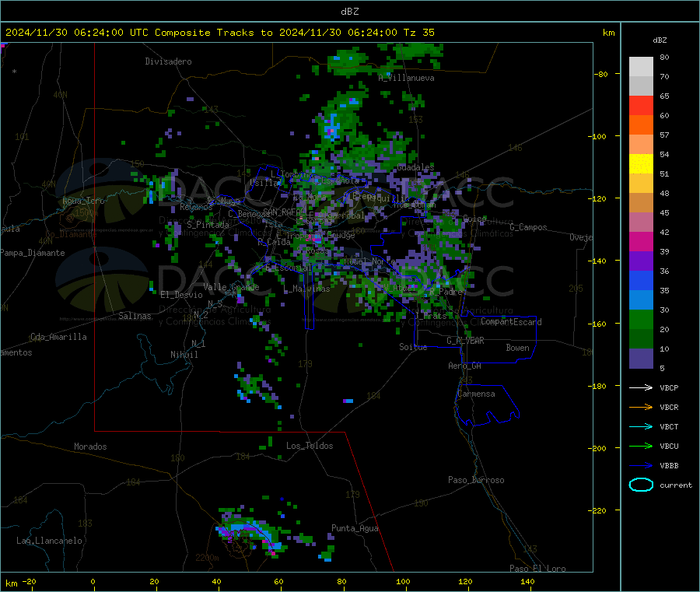This screenshot has height=592, width=700.
Task: Click the A_Villanueva map label
Action: tap(406, 78)
